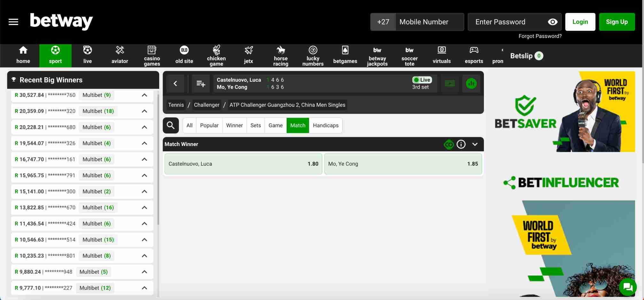Screen dimensions: 644x300
Task: Open the live chat bubble
Action: 628,287
